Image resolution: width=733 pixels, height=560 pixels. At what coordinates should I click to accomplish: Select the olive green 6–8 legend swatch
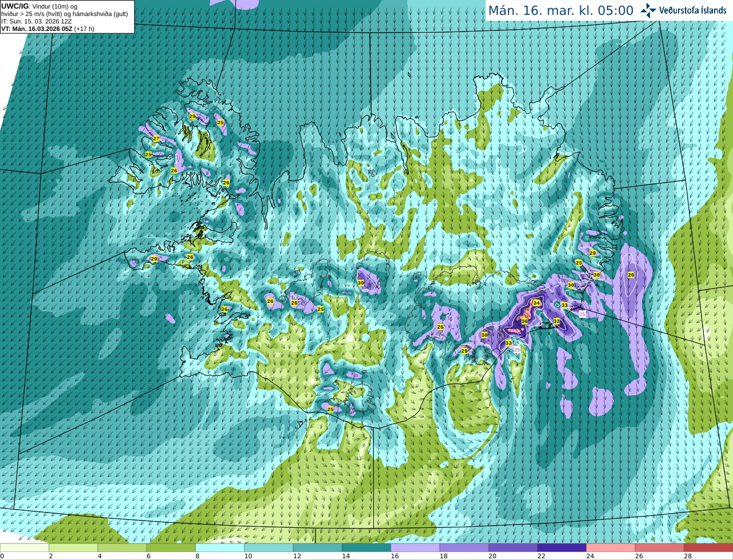click(171, 547)
